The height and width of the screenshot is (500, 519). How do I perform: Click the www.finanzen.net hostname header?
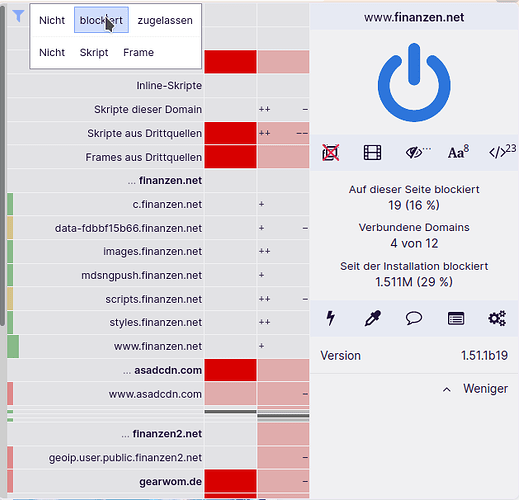click(414, 17)
